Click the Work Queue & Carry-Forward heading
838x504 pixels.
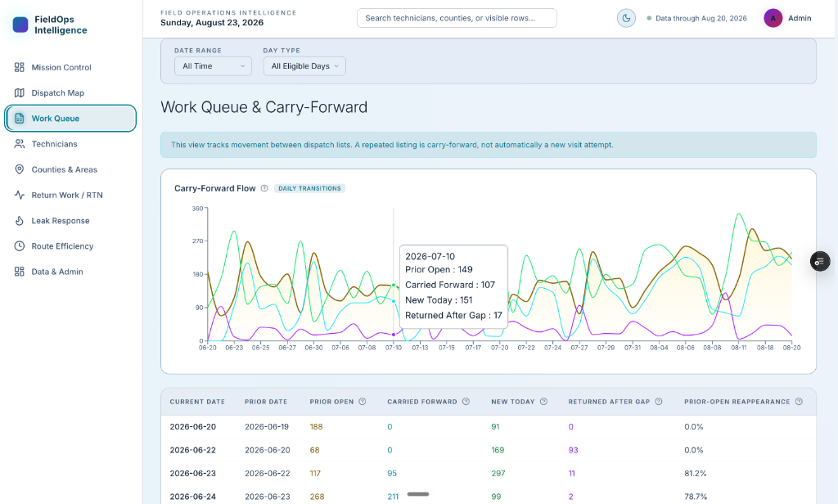(264, 107)
